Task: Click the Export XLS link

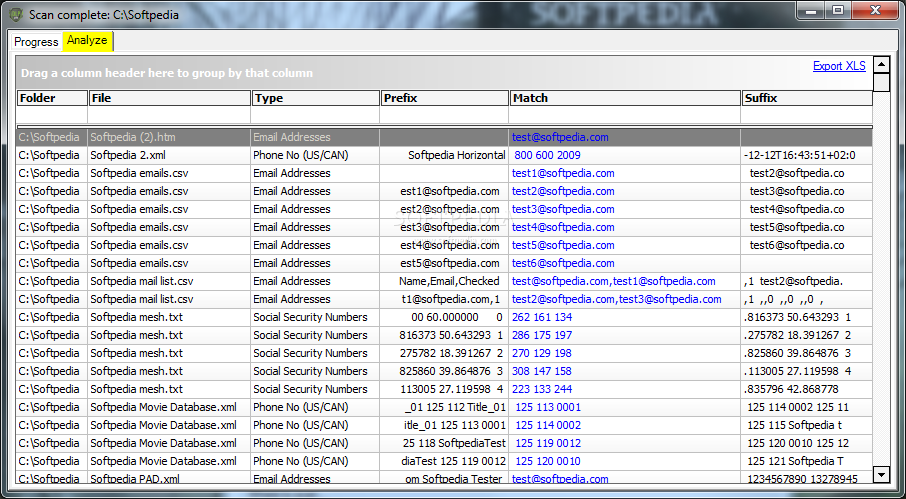Action: click(x=839, y=66)
